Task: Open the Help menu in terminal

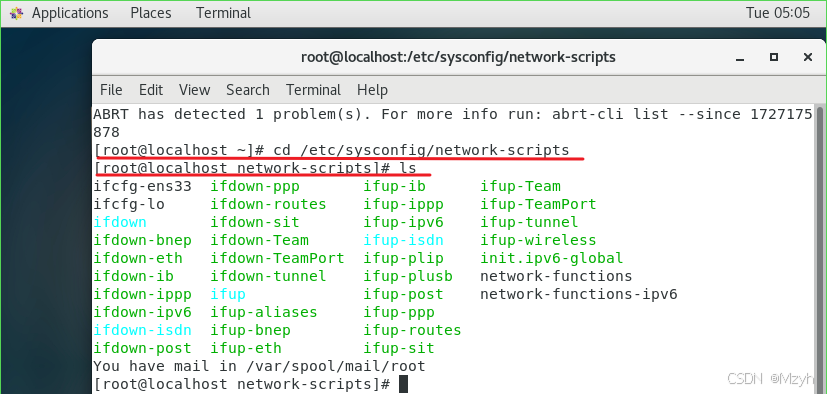Action: click(372, 90)
